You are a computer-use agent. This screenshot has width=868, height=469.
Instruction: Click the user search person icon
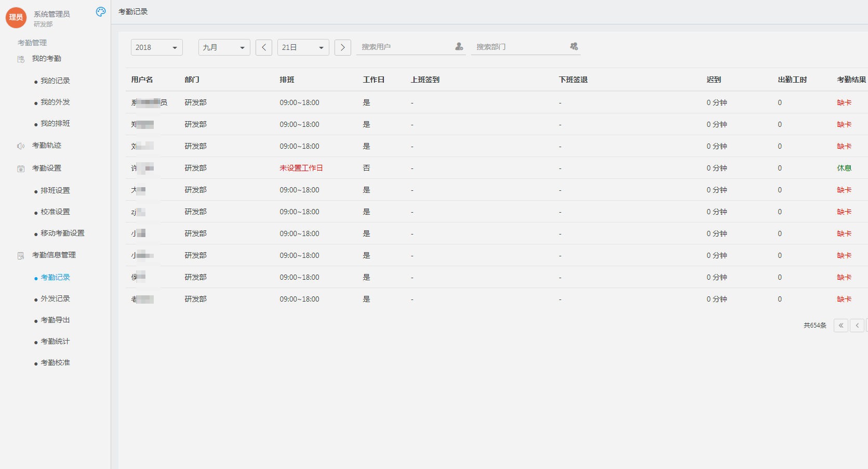click(x=459, y=47)
